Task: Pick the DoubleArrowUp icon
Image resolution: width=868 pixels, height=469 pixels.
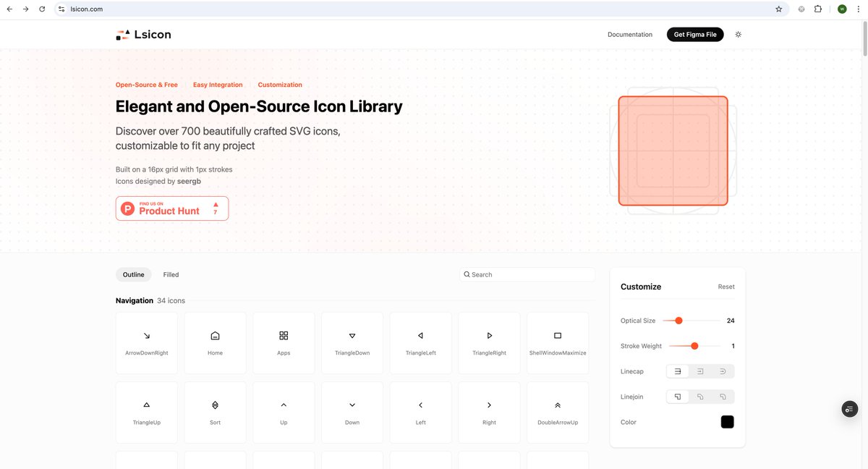Action: [558, 413]
